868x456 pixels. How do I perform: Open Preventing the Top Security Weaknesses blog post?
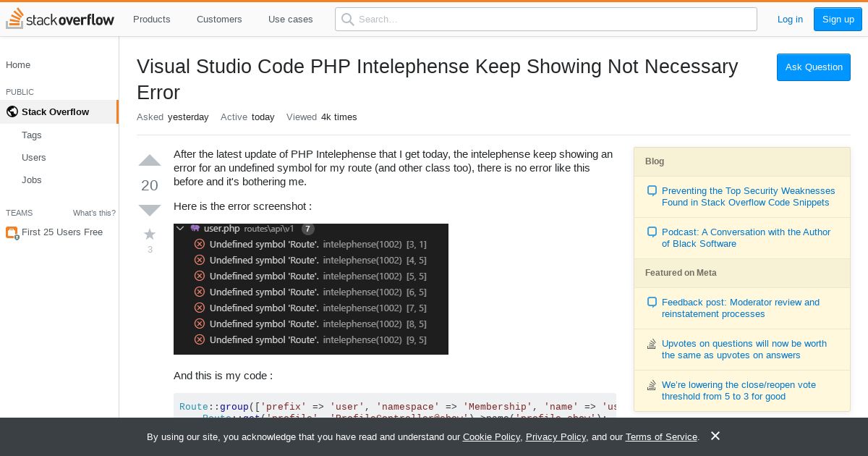(749, 197)
